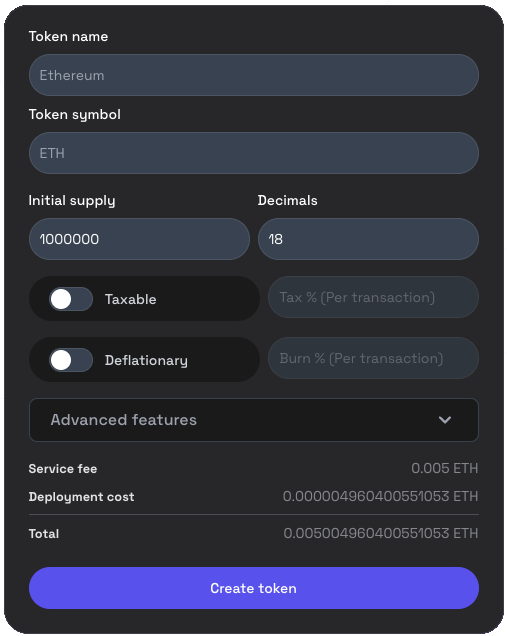Click the Initial supply label
The width and height of the screenshot is (507, 636).
click(x=72, y=201)
